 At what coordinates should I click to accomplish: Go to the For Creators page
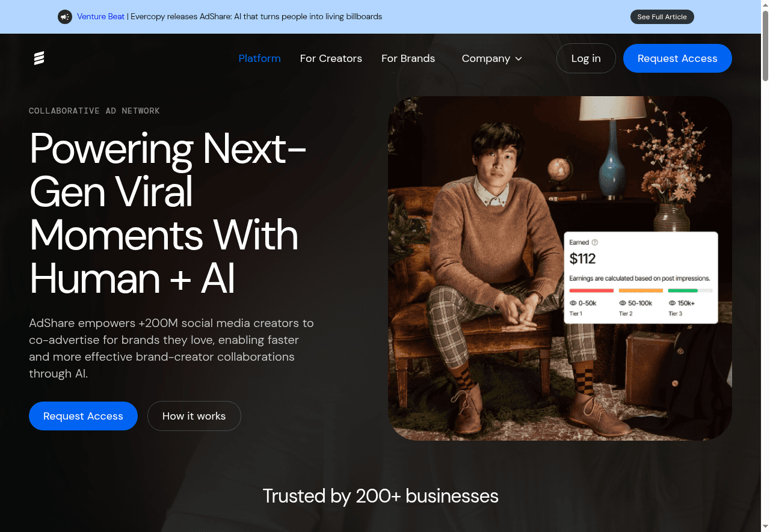click(331, 58)
